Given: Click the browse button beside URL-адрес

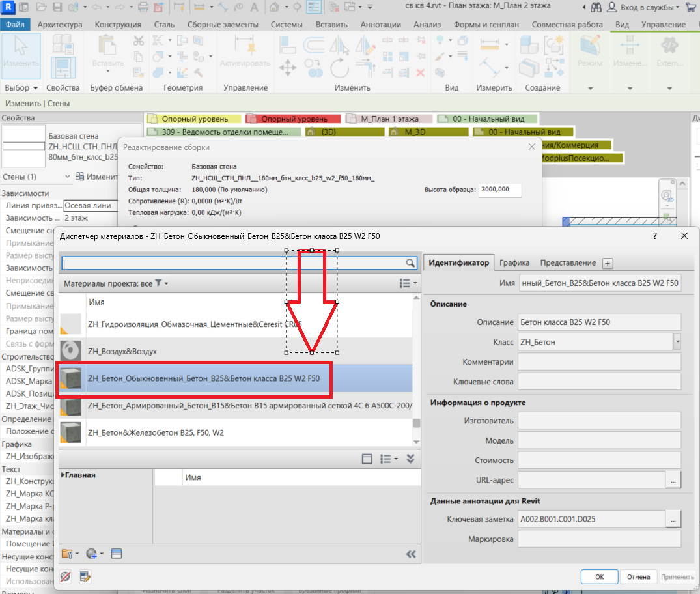Looking at the screenshot, I should click(x=673, y=480).
